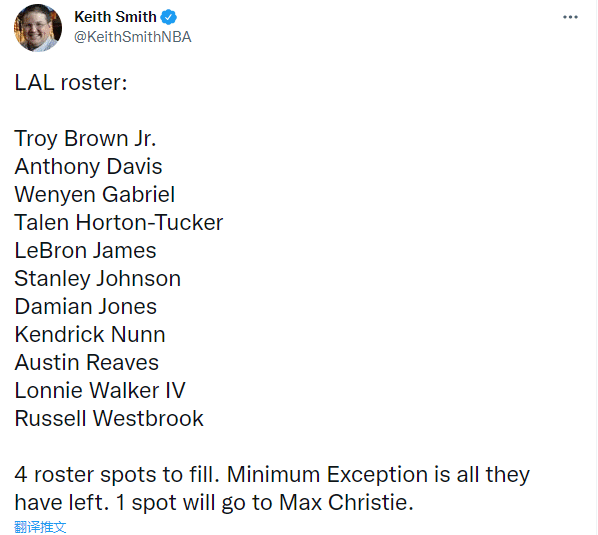Open the three-dot more options menu

[x=570, y=17]
